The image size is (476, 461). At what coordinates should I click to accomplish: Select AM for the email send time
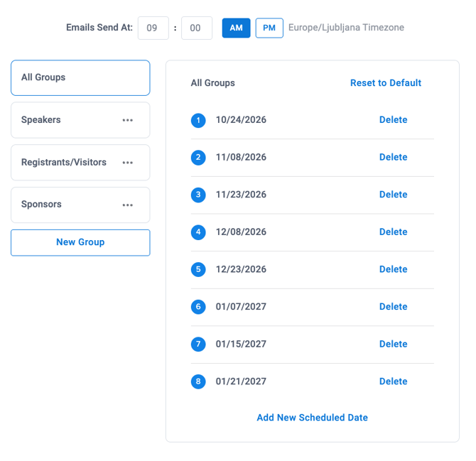[x=236, y=28]
